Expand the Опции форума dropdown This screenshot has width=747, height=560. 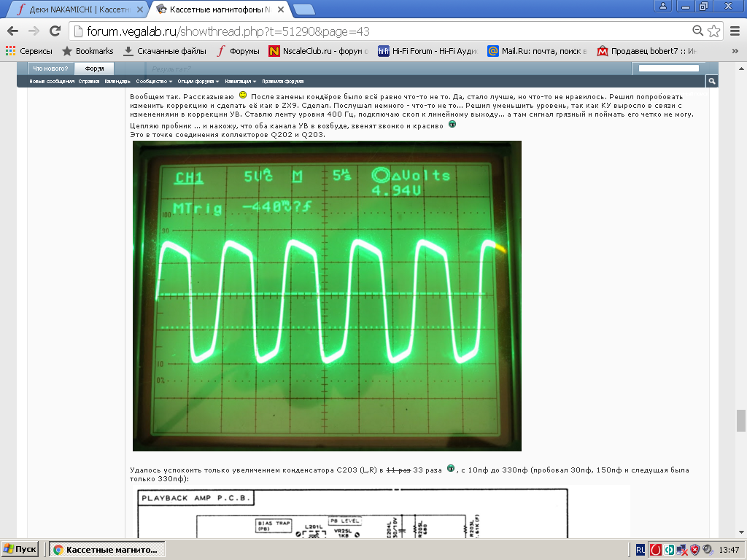pos(198,82)
